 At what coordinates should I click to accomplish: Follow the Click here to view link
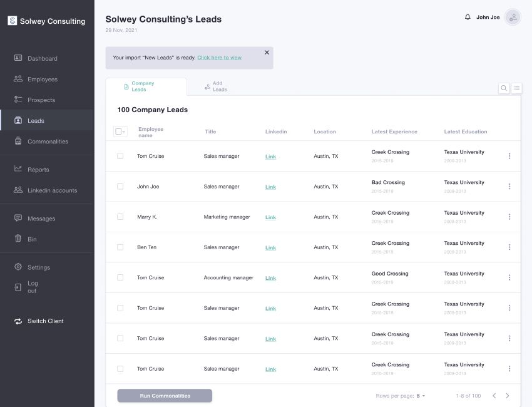tap(220, 58)
